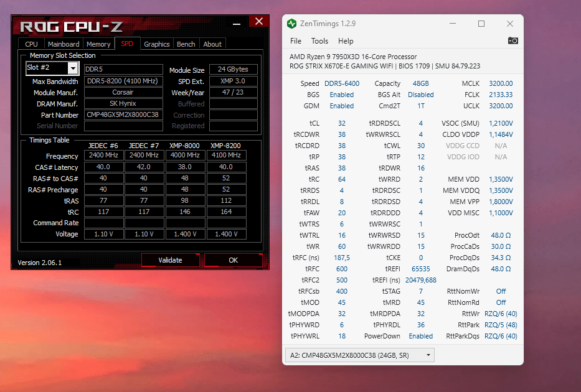Open the File menu in ZenTimings
This screenshot has width=581, height=392.
296,41
